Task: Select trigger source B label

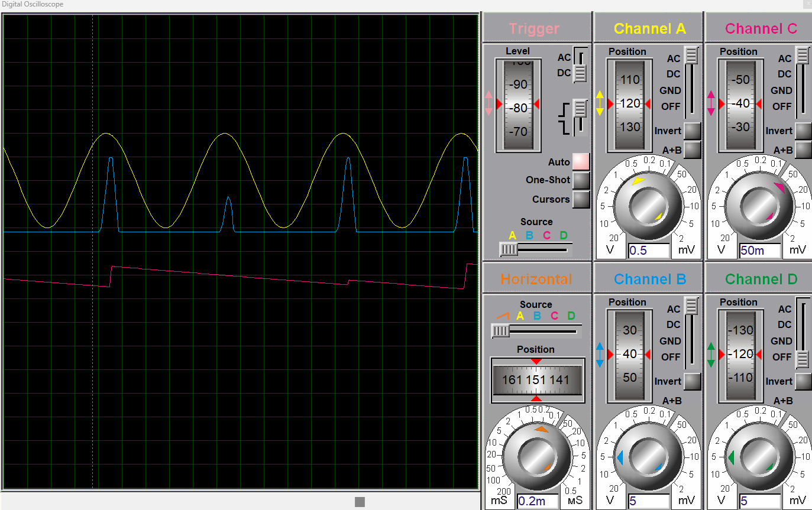Action: [x=529, y=235]
